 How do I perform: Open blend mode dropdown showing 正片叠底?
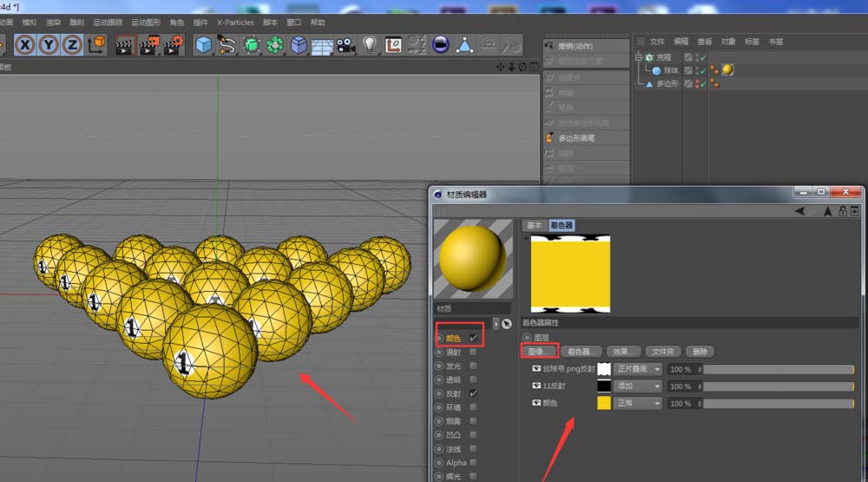coord(638,369)
